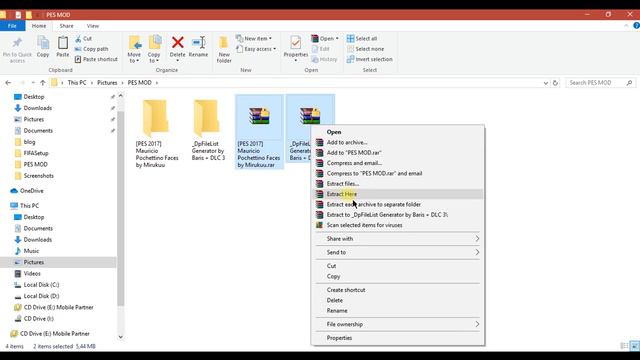The height and width of the screenshot is (360, 640).
Task: Create a New folder from ribbon
Action: click(x=224, y=49)
